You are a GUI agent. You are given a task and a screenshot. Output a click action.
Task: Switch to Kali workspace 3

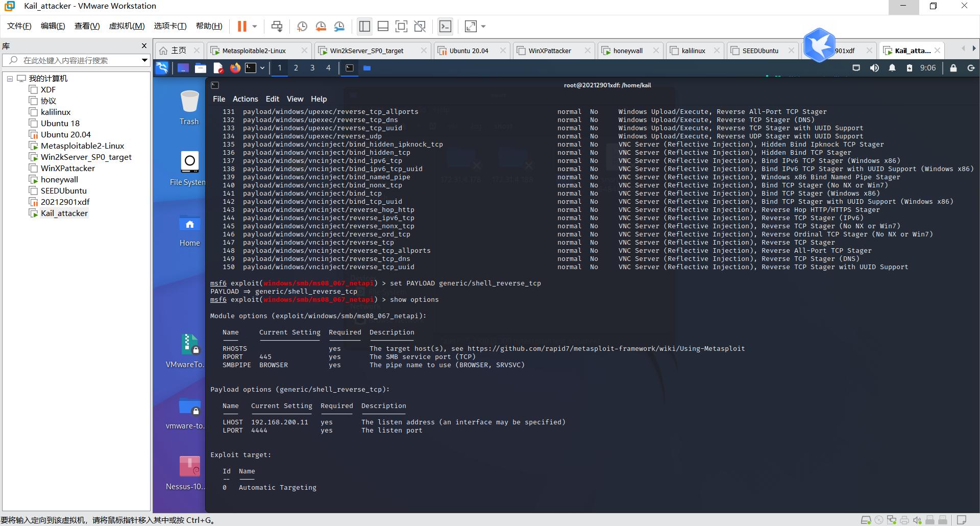click(x=312, y=67)
